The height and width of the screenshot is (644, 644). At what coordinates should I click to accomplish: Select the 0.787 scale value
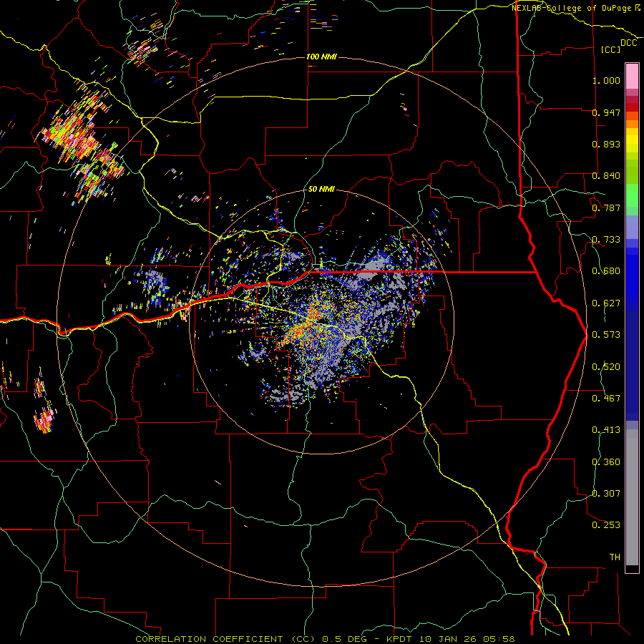pos(606,208)
